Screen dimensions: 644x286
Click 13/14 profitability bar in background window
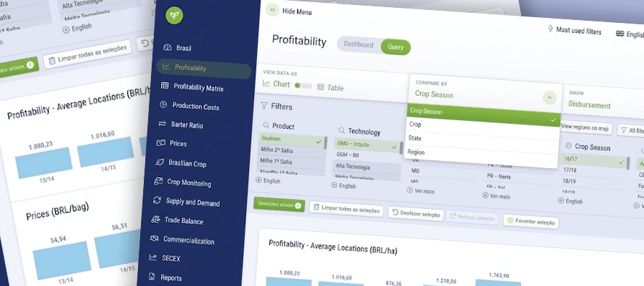pyautogui.click(x=43, y=162)
